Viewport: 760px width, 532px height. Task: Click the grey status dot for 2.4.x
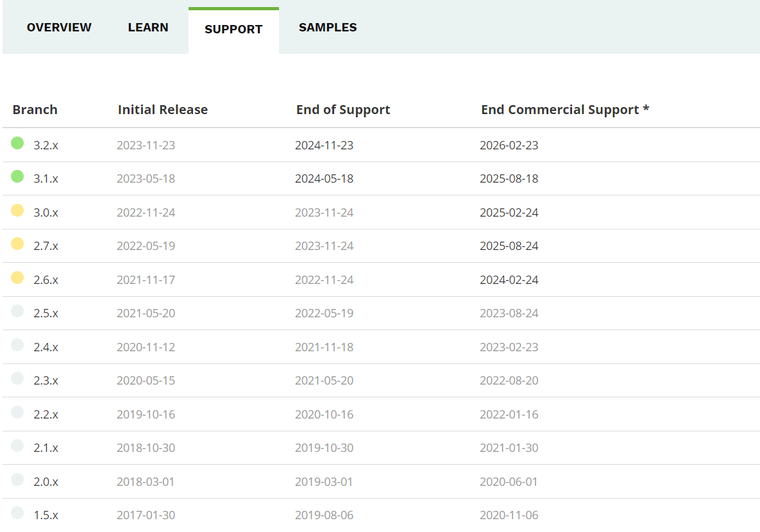[17, 345]
